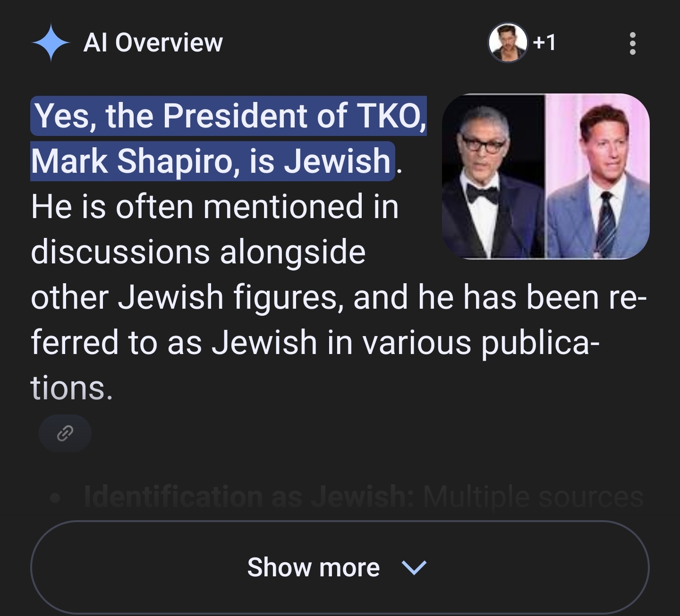680x616 pixels.
Task: Click the +1 additional sources indicator
Action: click(544, 43)
